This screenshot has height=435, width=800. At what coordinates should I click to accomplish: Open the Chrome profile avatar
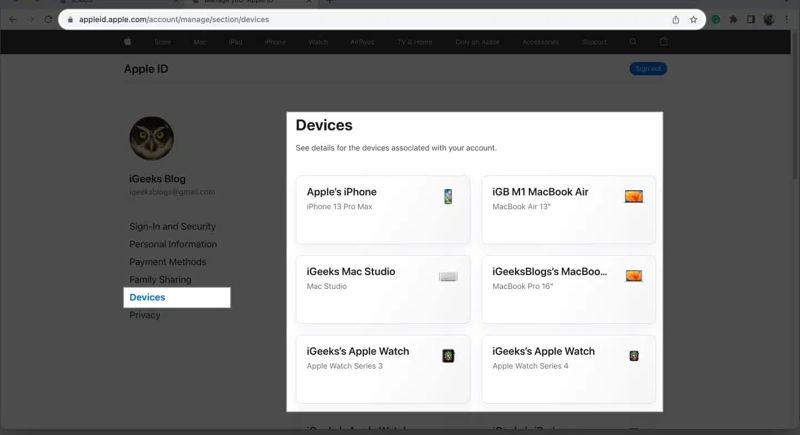tap(769, 19)
